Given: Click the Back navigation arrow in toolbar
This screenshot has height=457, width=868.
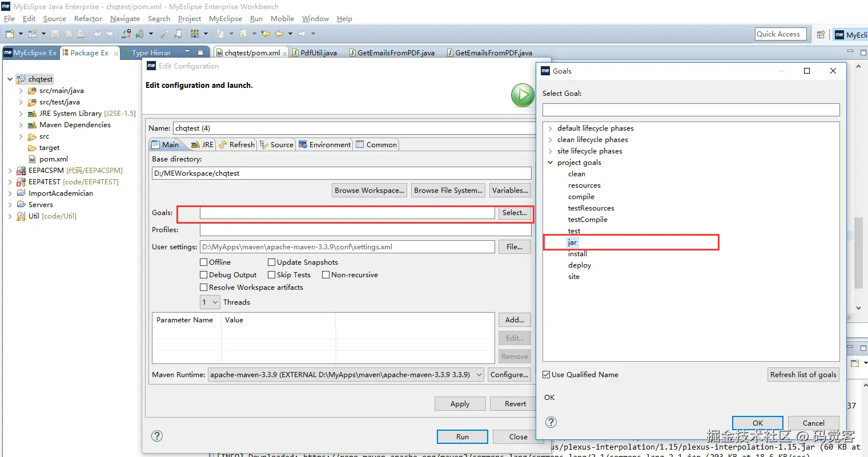Looking at the screenshot, I should [279, 34].
